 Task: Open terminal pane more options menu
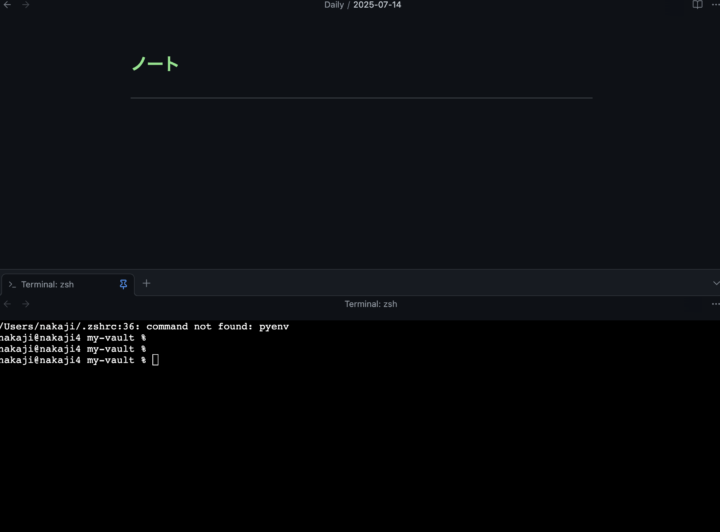[715, 304]
